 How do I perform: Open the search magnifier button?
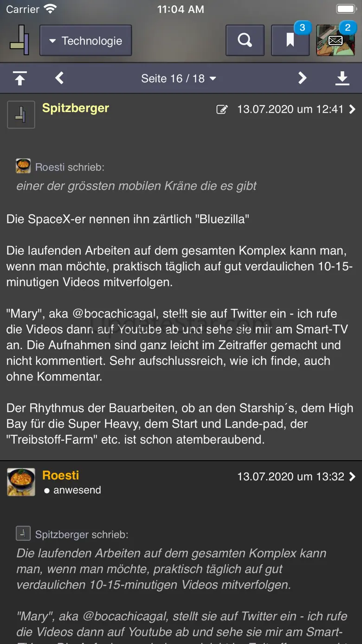245,40
